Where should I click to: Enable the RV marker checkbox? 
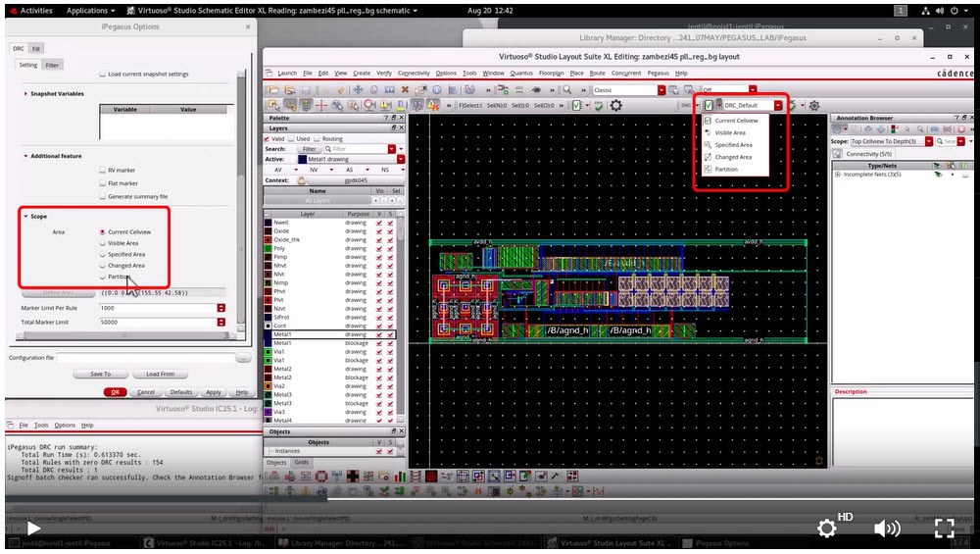(102, 170)
